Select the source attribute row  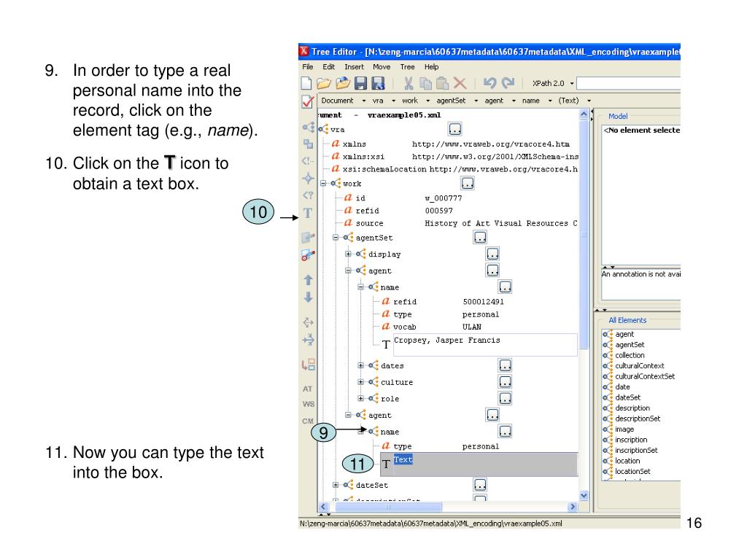point(460,223)
